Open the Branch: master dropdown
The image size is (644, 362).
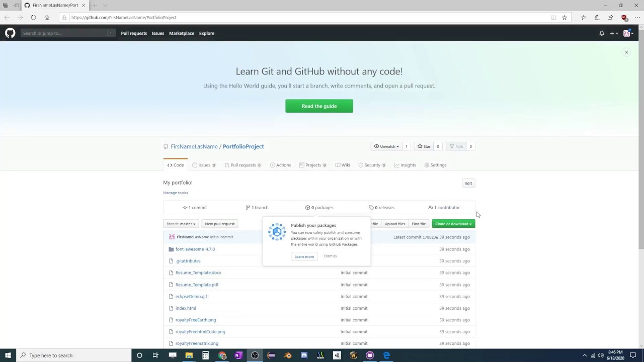click(x=181, y=224)
